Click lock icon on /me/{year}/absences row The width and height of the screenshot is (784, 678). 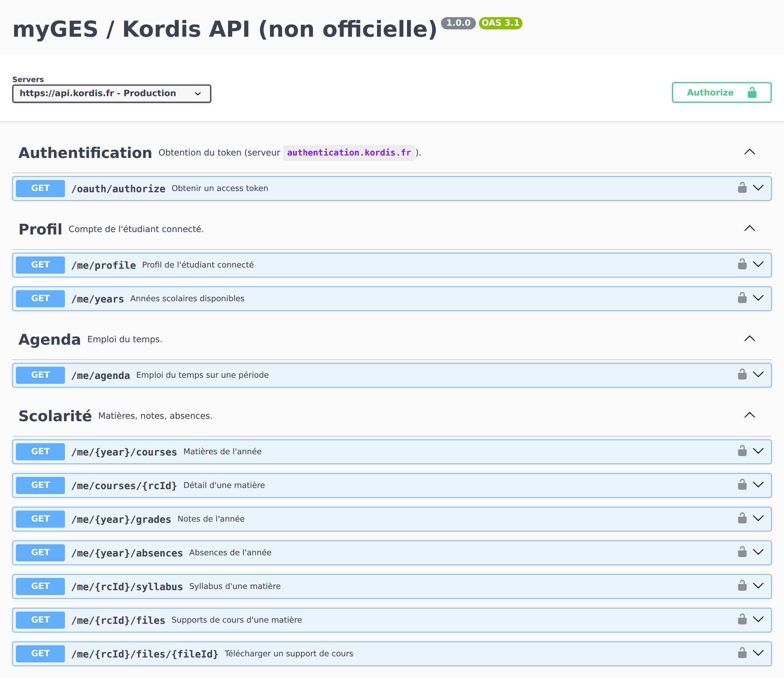pos(742,552)
